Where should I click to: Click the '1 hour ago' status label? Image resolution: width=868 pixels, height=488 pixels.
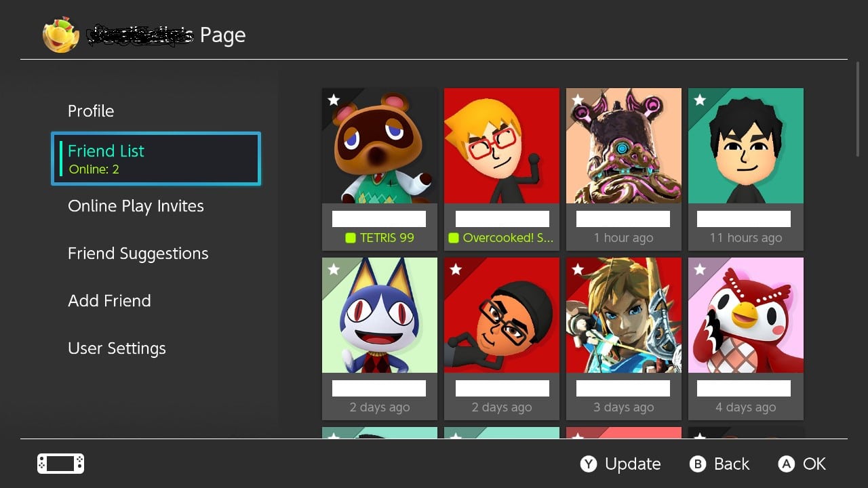pyautogui.click(x=624, y=238)
